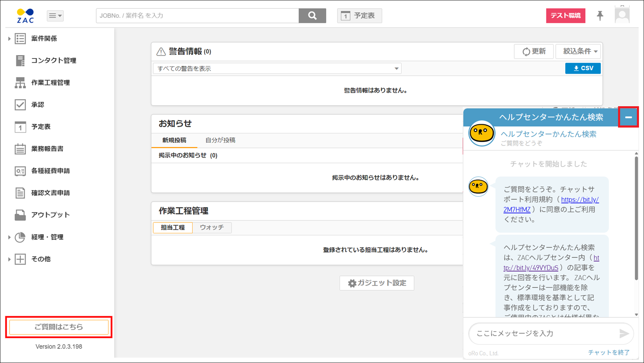Open the https://bit.ly/2M7HfMZ terms link

(551, 205)
